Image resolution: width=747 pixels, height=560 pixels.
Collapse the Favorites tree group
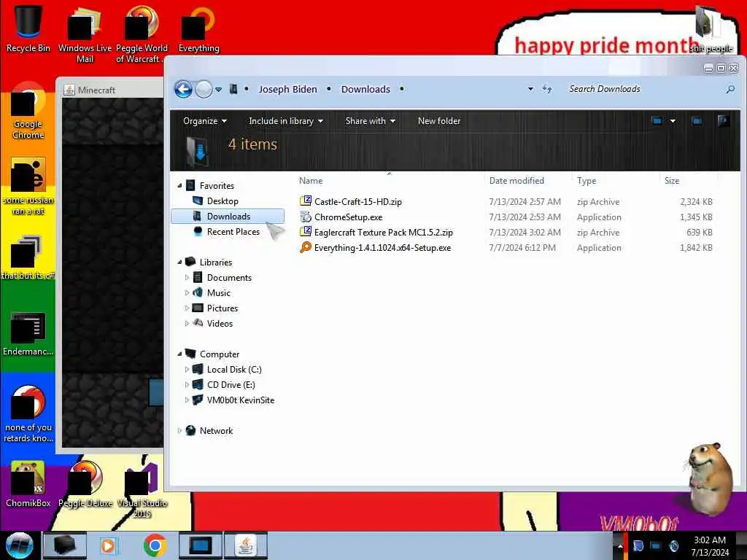tap(179, 185)
